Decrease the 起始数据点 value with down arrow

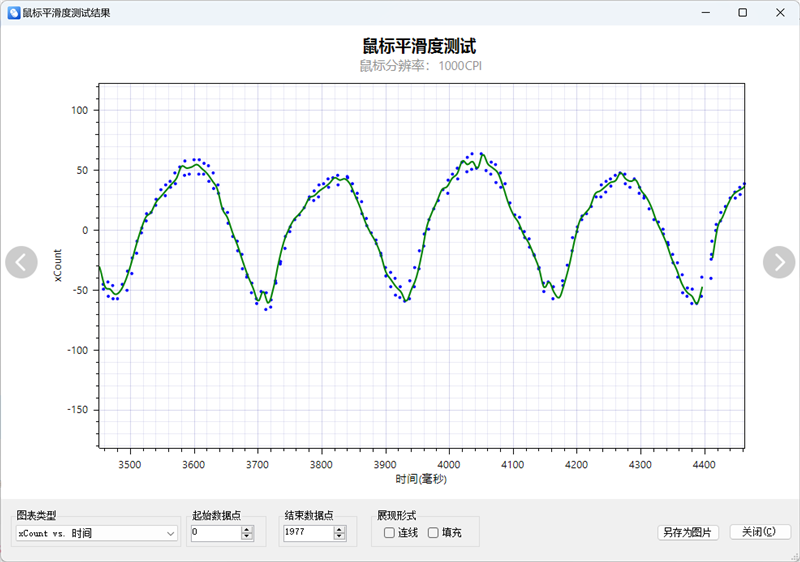pyautogui.click(x=247, y=537)
